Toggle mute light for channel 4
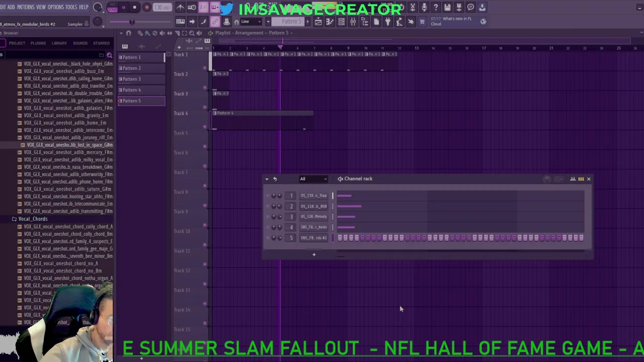 click(x=268, y=227)
